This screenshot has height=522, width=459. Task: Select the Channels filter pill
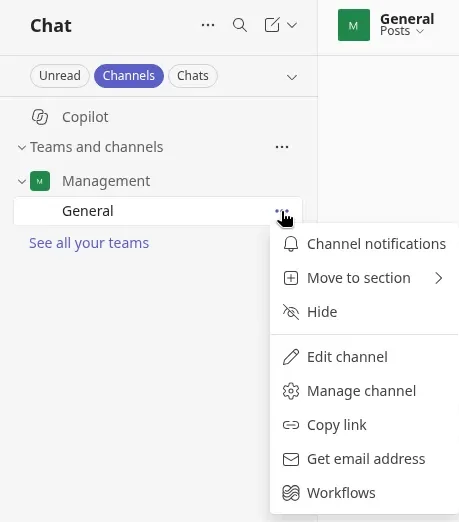coord(129,76)
